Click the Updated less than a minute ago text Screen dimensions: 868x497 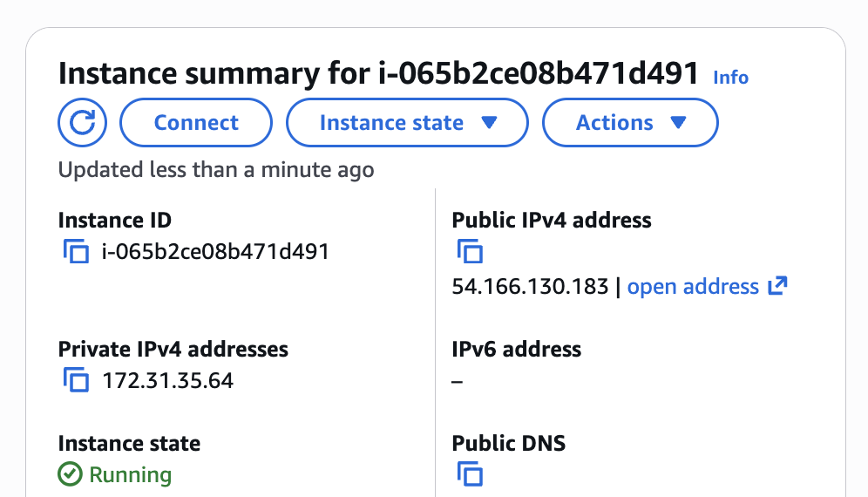tap(216, 170)
